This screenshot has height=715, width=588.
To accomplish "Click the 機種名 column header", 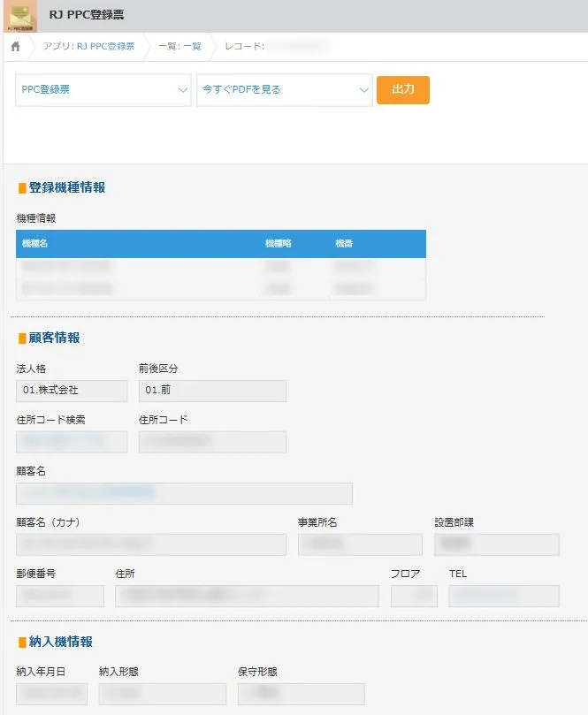I will (35, 244).
